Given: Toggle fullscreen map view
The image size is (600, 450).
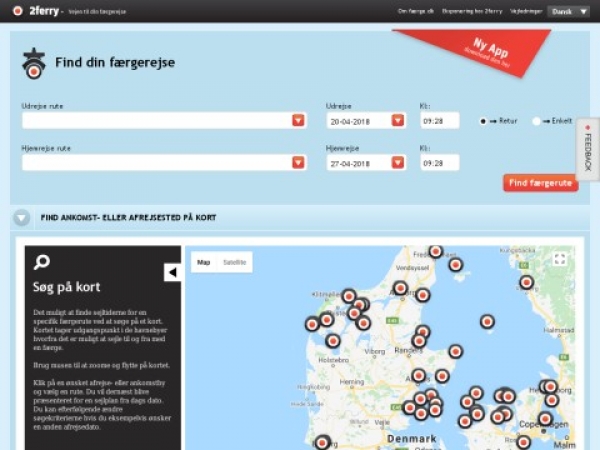Looking at the screenshot, I should point(560,259).
